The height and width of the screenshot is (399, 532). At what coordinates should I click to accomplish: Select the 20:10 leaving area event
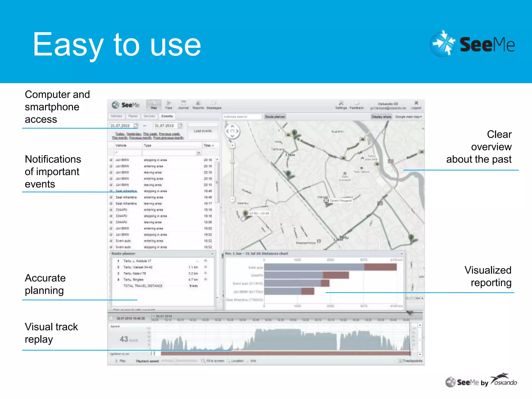[x=161, y=185]
